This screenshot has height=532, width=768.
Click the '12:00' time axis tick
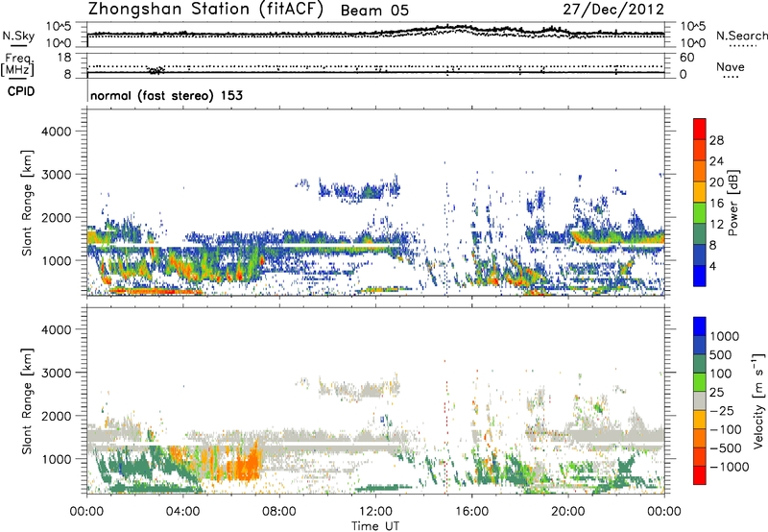point(375,512)
